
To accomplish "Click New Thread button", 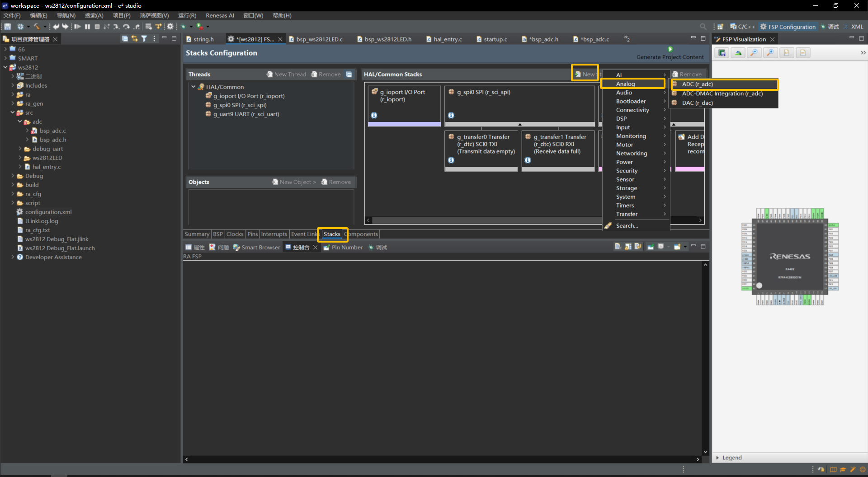I will tap(286, 74).
